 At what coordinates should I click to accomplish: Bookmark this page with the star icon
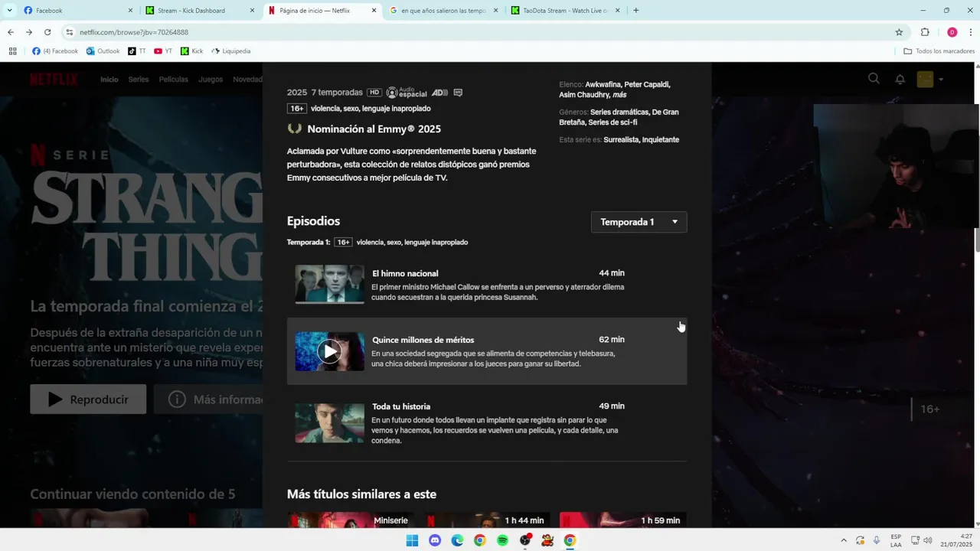[x=899, y=32]
